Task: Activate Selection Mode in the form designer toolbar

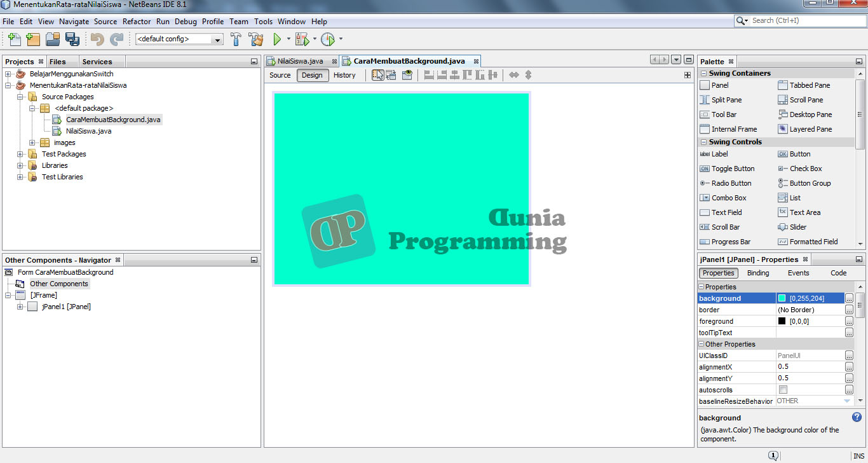Action: click(x=378, y=74)
